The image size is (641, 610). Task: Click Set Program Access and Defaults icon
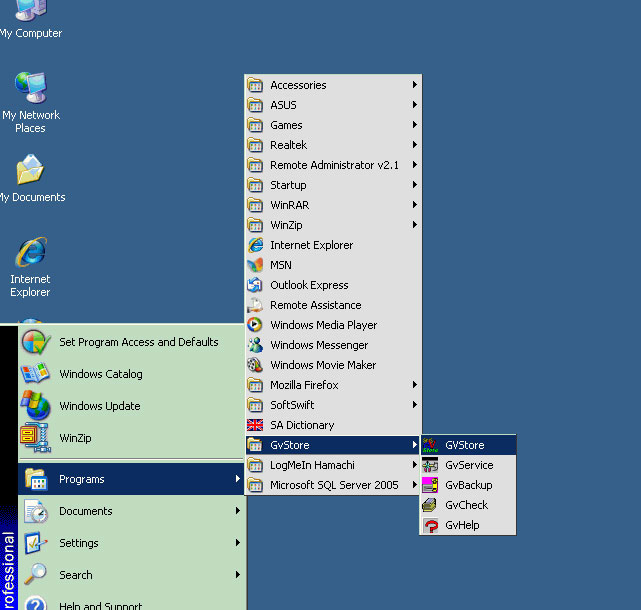[36, 342]
